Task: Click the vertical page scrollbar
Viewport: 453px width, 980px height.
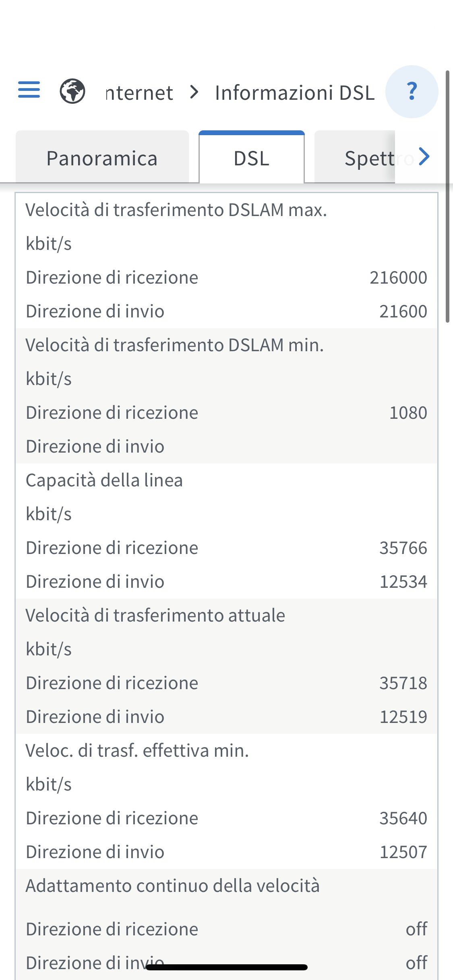Action: [447, 197]
